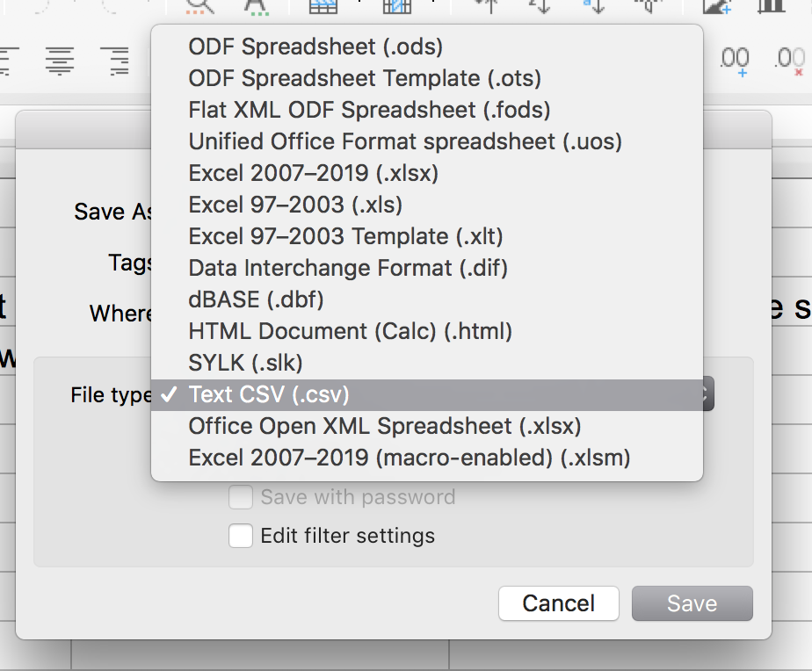Select Excel 2007–2019 (macro-enabled) (.xlsm)
The width and height of the screenshot is (812, 671).
(x=427, y=458)
